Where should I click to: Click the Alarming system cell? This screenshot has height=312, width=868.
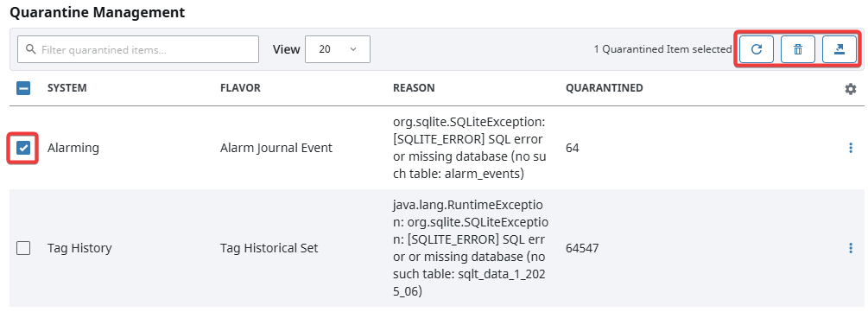pos(73,148)
